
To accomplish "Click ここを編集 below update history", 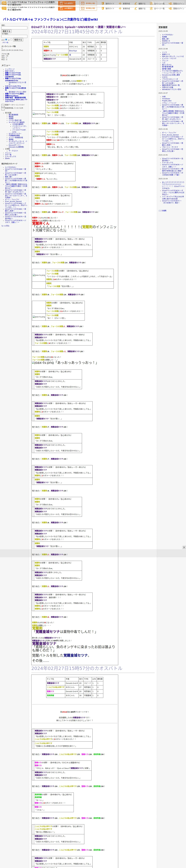I will tap(162, 211).
